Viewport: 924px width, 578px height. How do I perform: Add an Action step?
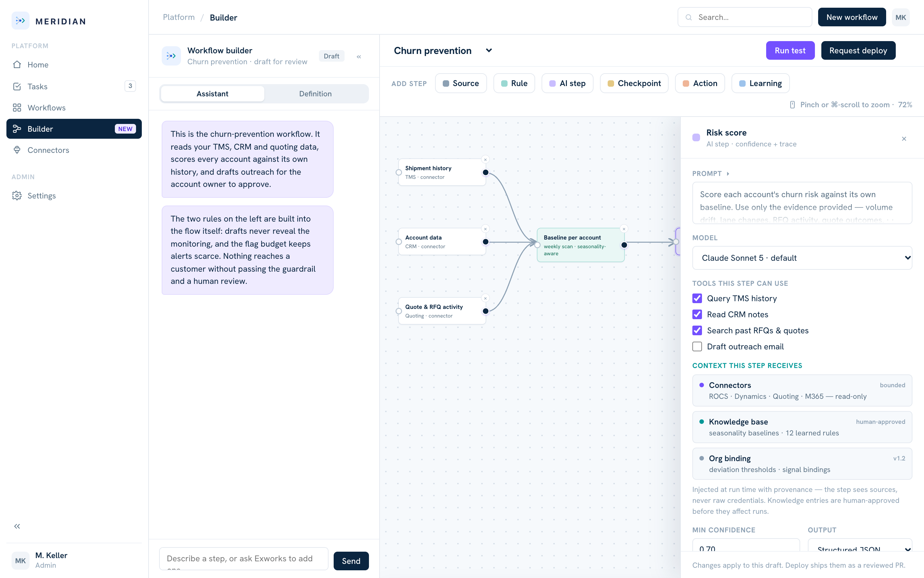coord(700,83)
